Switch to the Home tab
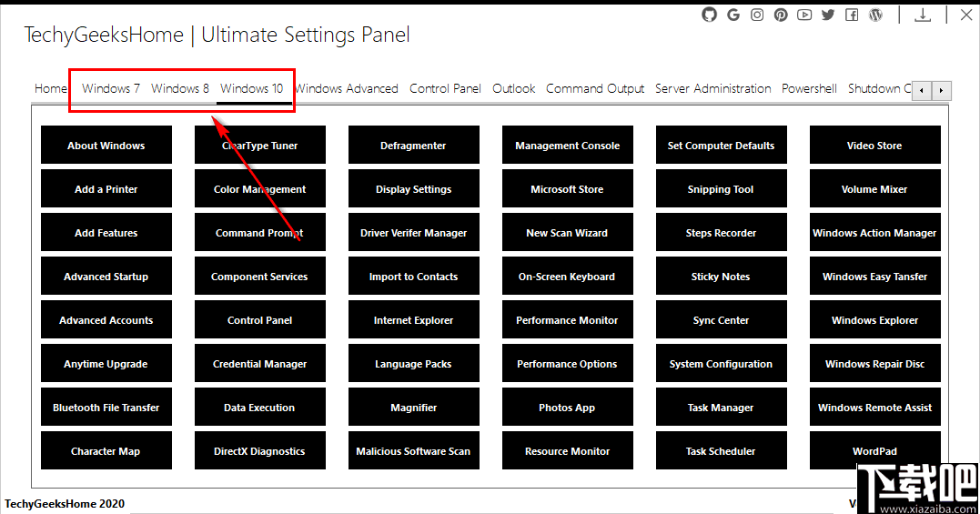This screenshot has height=514, width=980. (51, 88)
